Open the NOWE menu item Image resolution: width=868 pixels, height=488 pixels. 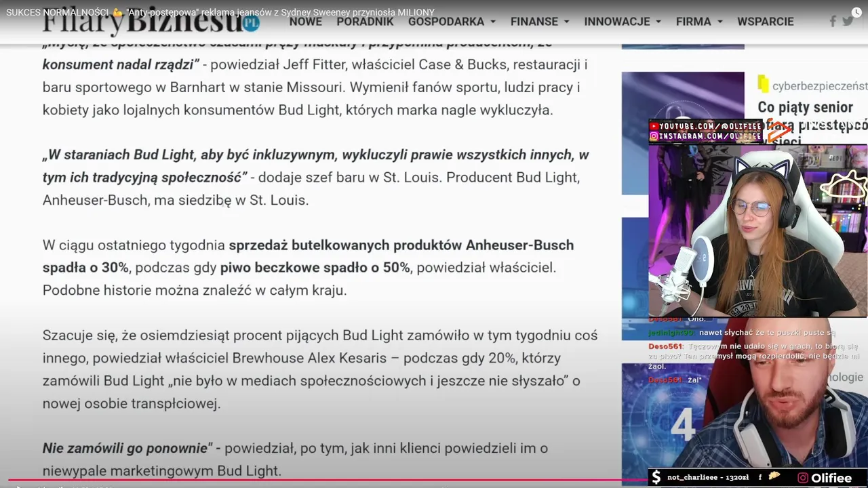306,22
